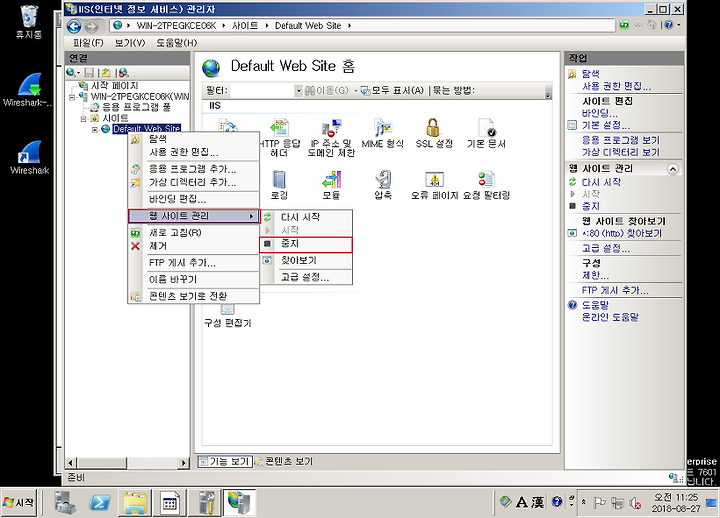720x518 pixels.
Task: Select 제거 in context menu
Action: click(x=194, y=246)
